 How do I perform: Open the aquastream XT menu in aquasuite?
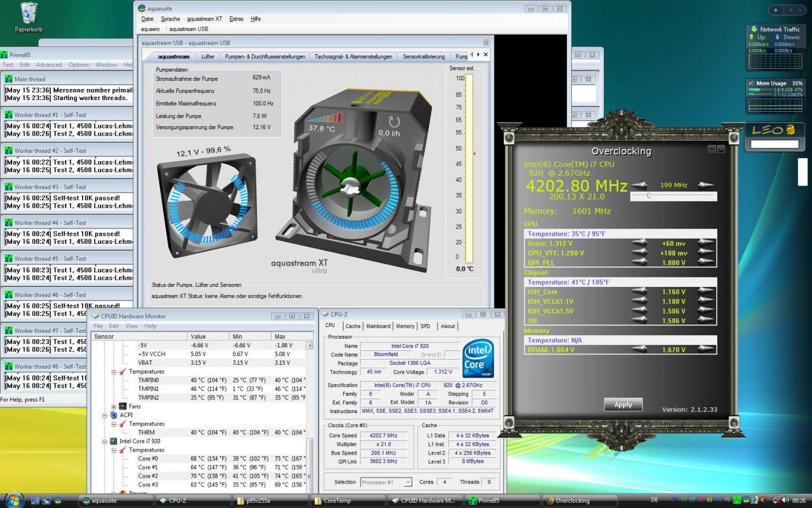coord(205,19)
